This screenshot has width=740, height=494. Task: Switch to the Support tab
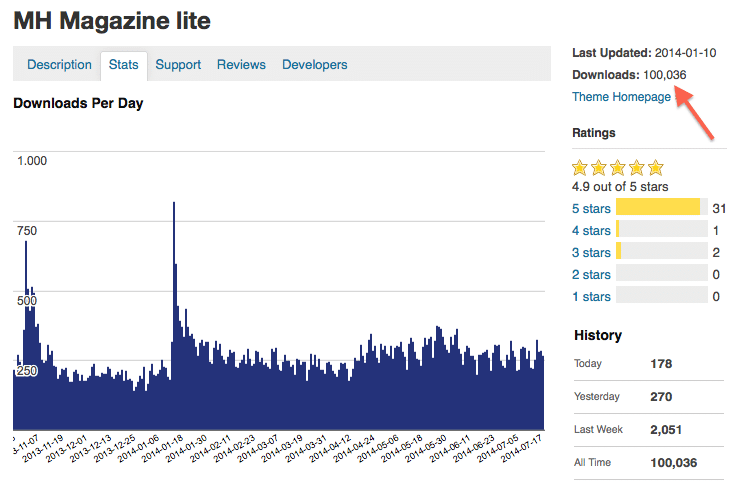click(x=178, y=65)
